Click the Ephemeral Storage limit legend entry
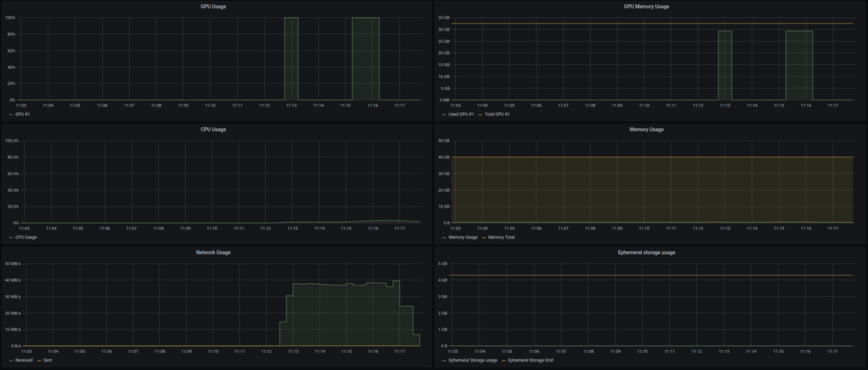868x370 pixels. (x=530, y=360)
